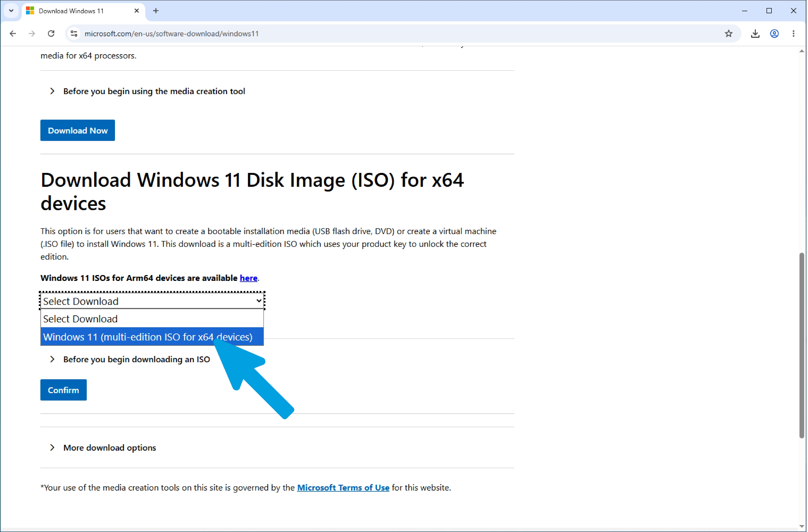Click the Download Now button
Image resolution: width=808 pixels, height=532 pixels.
[x=78, y=130]
